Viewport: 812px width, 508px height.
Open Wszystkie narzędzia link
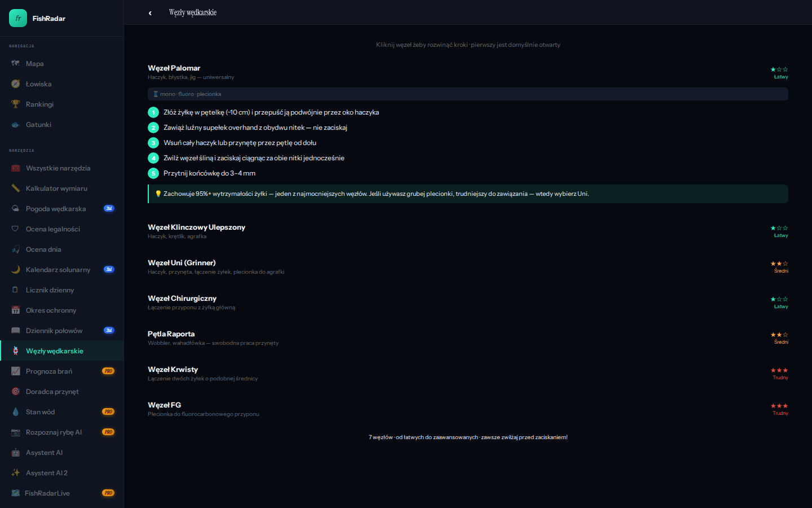click(x=58, y=168)
